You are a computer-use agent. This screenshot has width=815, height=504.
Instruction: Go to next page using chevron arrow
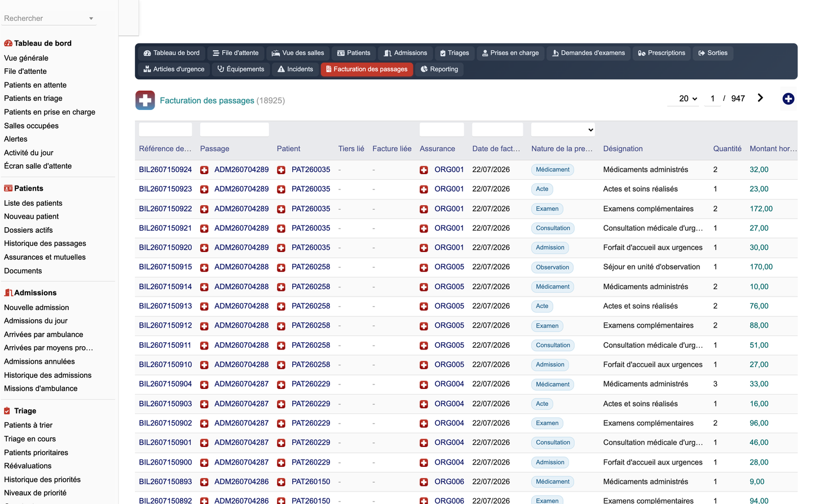(760, 98)
